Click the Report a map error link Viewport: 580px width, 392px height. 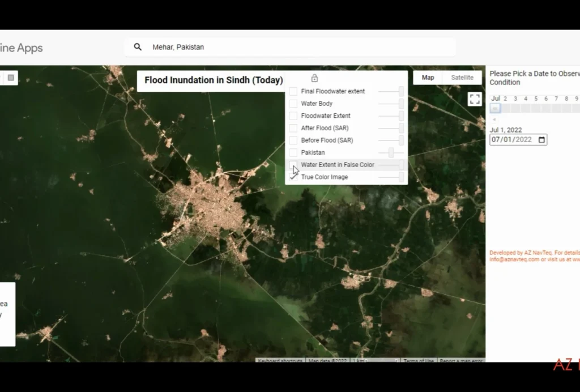461,361
